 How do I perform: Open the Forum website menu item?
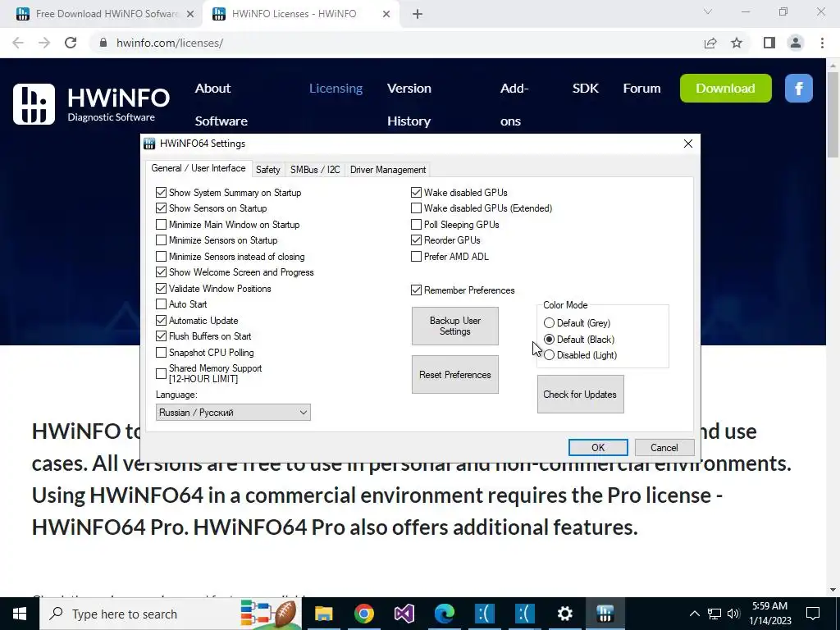(641, 89)
